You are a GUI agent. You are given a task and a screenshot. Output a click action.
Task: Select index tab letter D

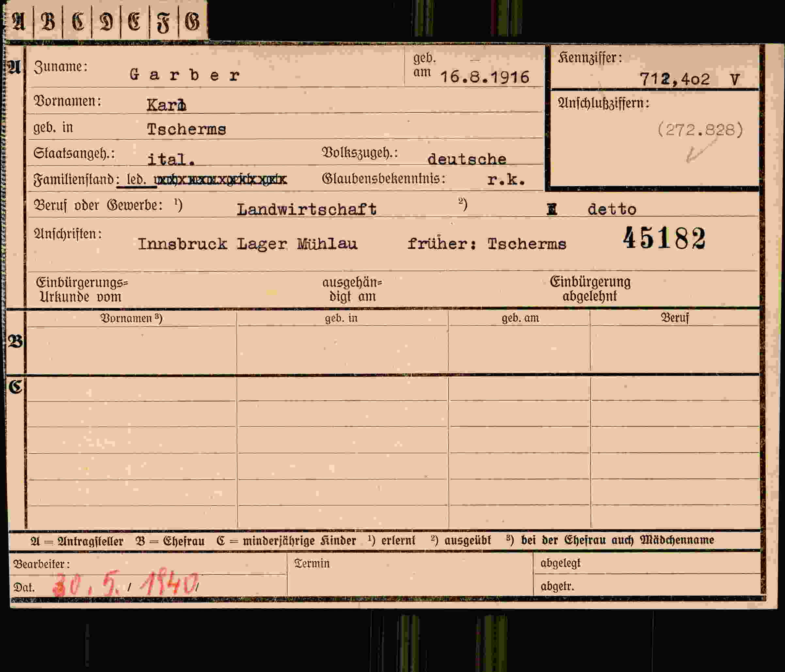click(106, 22)
